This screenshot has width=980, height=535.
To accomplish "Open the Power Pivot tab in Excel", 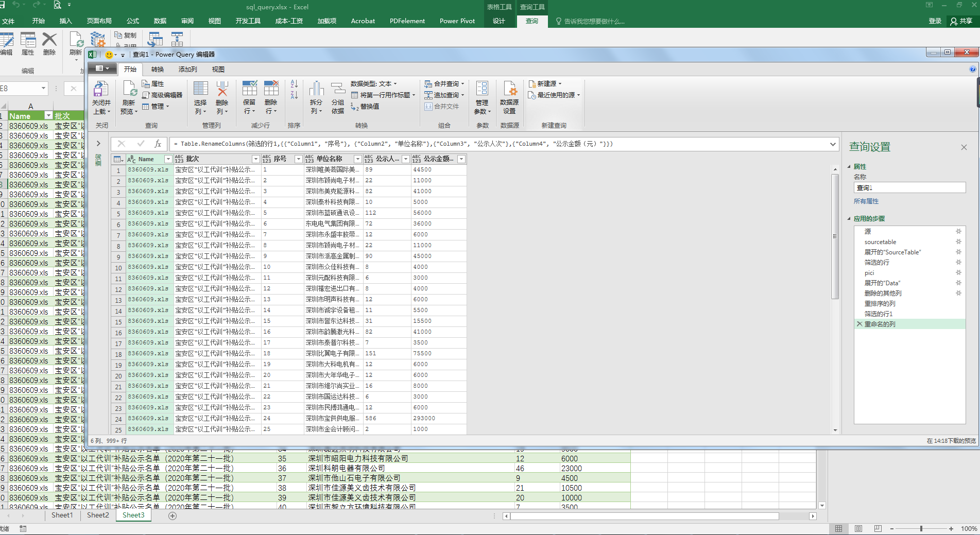I will coord(457,21).
